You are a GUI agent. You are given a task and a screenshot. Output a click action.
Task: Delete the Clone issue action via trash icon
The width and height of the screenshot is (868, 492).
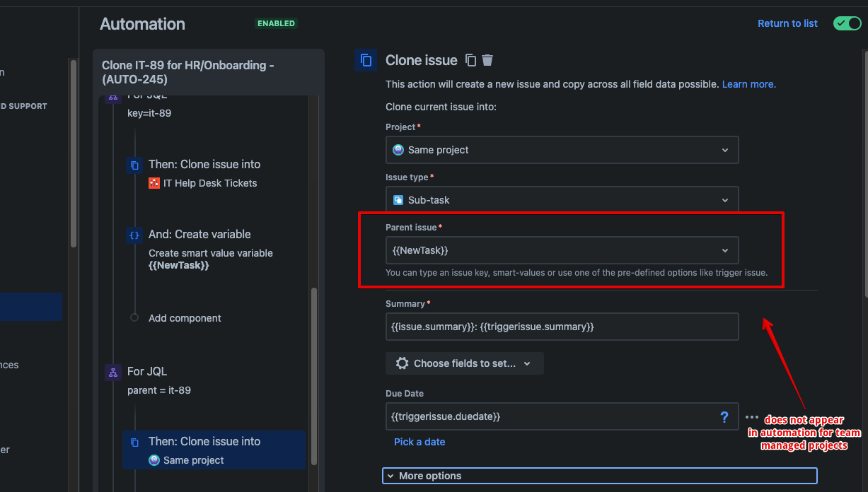tap(488, 61)
